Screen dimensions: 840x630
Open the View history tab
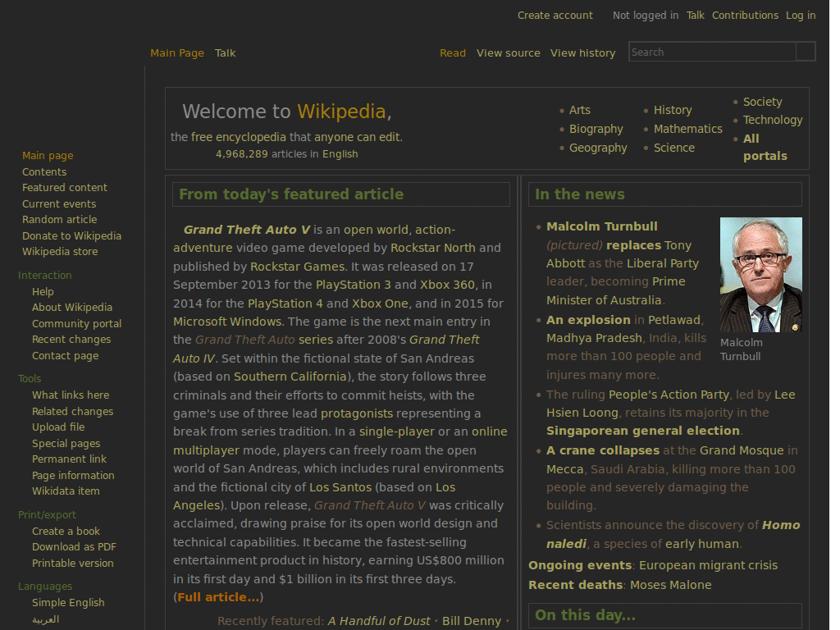tap(583, 53)
